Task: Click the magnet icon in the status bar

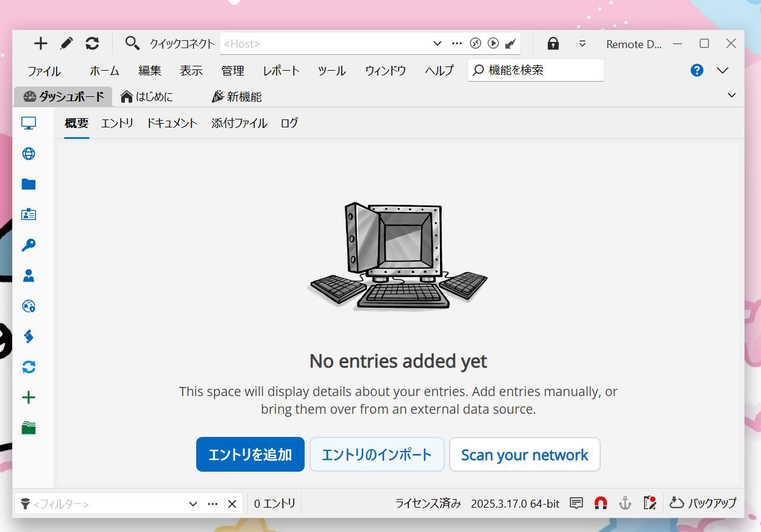Action: [601, 503]
